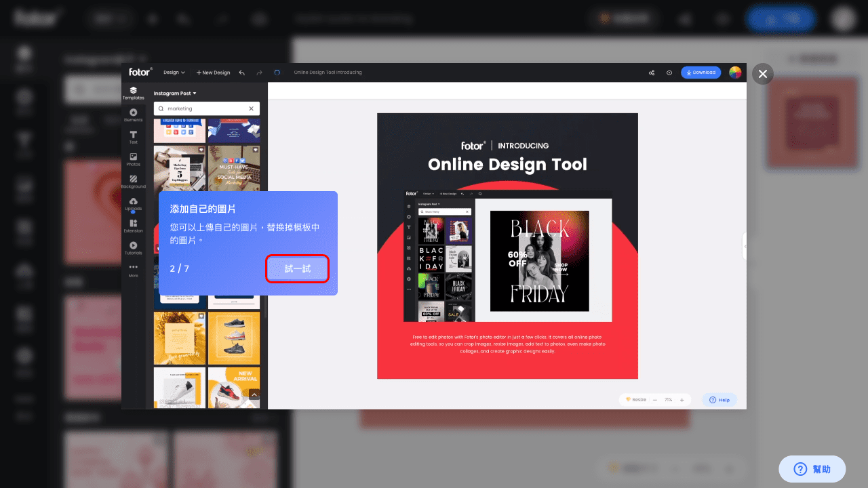This screenshot has width=868, height=488.
Task: Open the Background sidebar icon
Action: point(133,182)
